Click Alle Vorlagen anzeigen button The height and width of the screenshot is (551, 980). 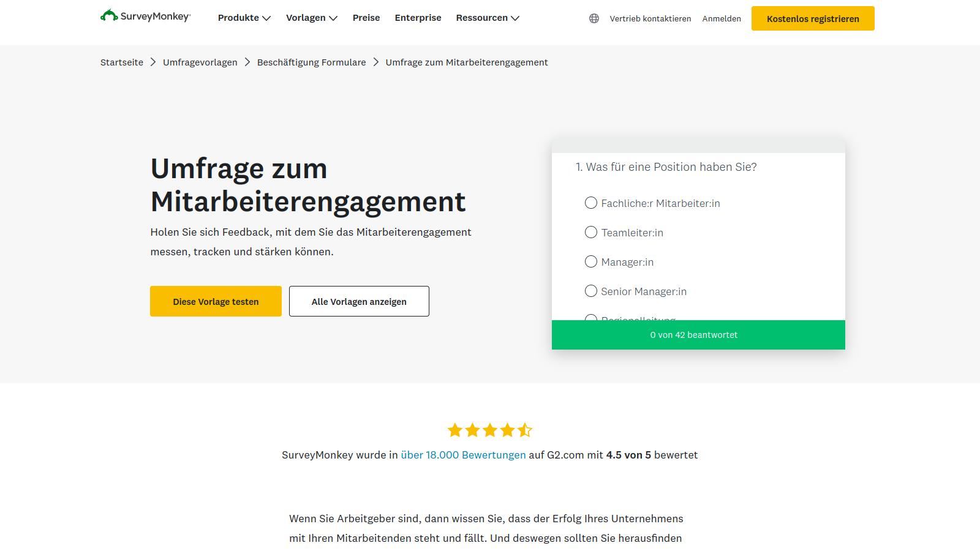[x=359, y=301]
